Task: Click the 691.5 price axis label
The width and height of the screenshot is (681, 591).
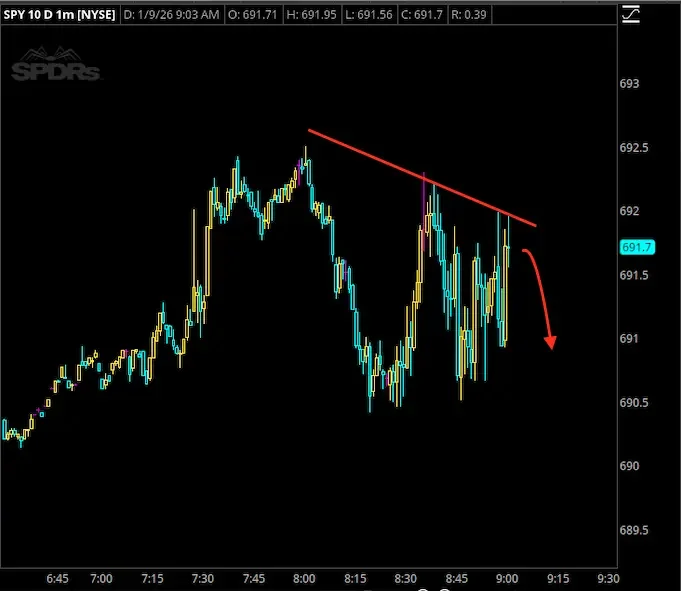Action: pyautogui.click(x=634, y=275)
